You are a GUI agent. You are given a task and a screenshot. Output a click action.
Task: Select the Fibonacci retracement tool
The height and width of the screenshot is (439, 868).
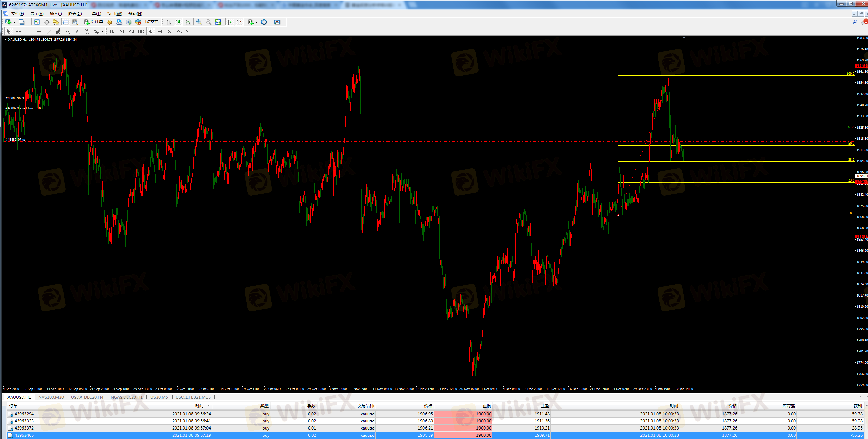tap(68, 31)
